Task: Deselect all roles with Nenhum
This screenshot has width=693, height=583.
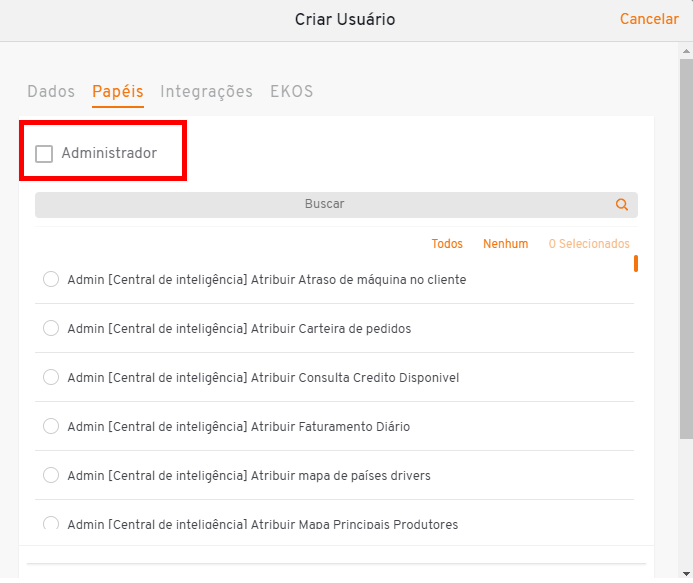Action: (506, 244)
